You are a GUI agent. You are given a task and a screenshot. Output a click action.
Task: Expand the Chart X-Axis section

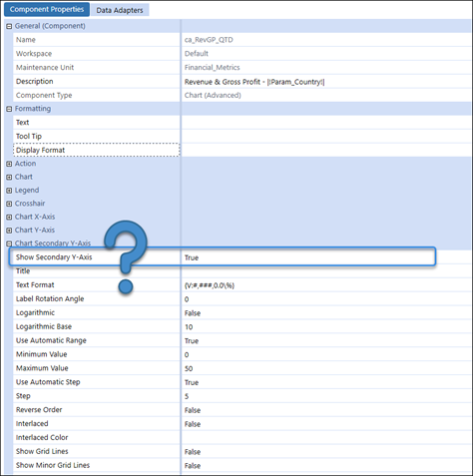click(x=9, y=217)
